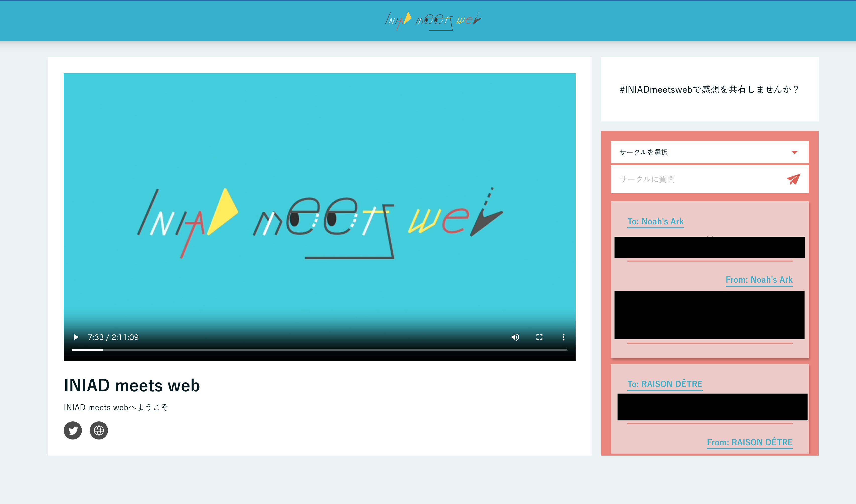Click the 7:33 / 2:11:09 time display
This screenshot has width=856, height=504.
pos(113,337)
